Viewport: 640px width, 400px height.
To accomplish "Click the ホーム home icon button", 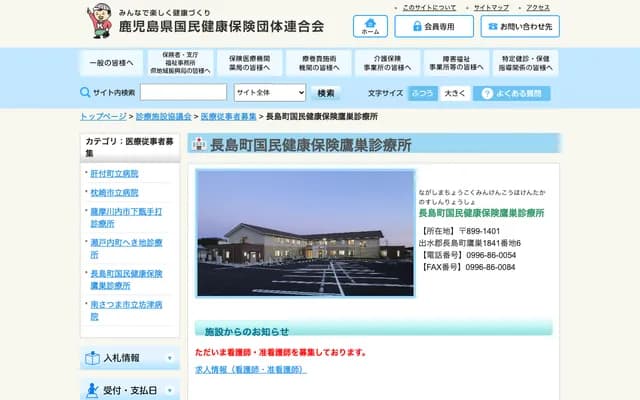I will pos(370,25).
